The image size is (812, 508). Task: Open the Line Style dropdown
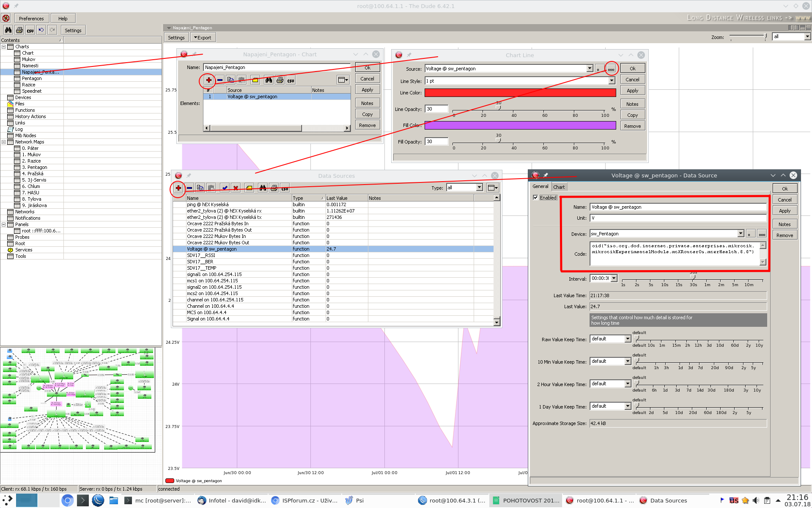(612, 81)
